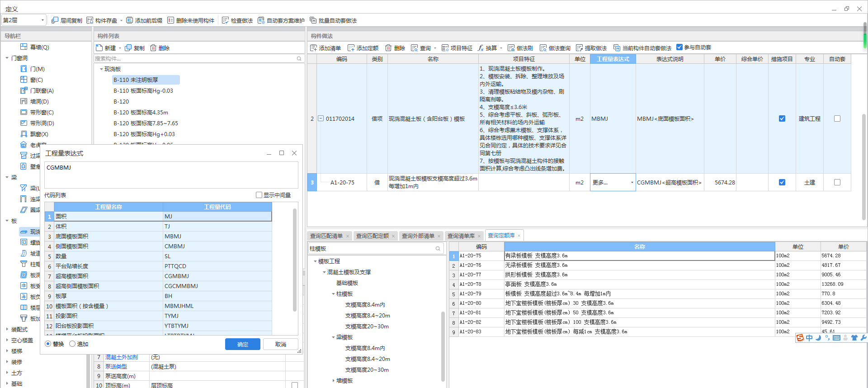
Task: Toggle 自动套 checkbox for row A1-20-75
Action: click(837, 182)
